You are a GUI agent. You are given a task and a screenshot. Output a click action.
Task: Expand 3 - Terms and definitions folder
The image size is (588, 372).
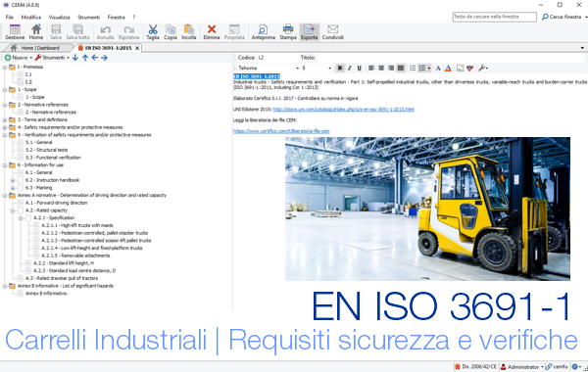coord(5,119)
